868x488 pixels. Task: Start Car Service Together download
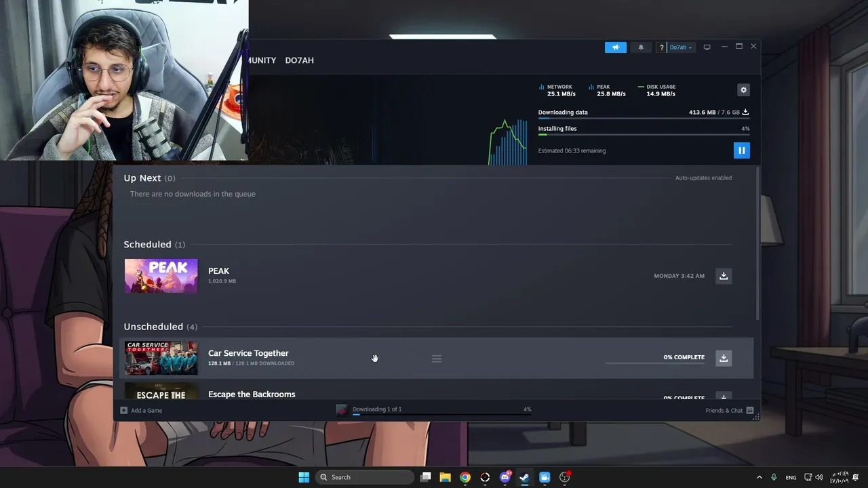click(724, 358)
